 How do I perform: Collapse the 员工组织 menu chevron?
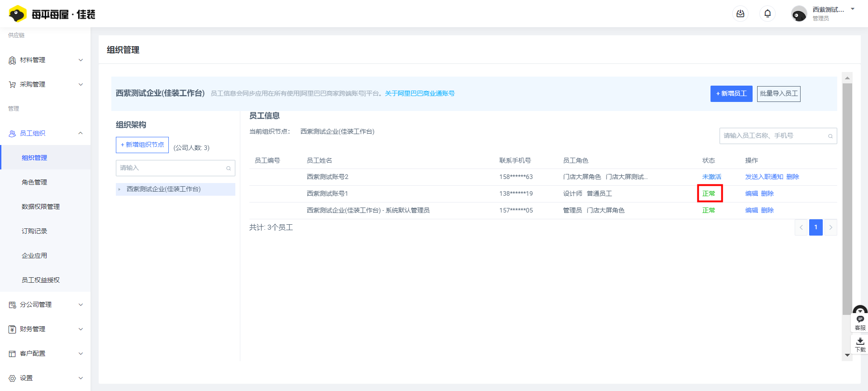coord(81,133)
